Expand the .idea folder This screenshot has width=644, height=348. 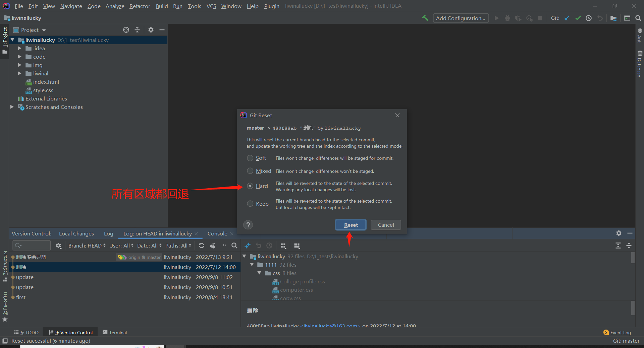19,48
